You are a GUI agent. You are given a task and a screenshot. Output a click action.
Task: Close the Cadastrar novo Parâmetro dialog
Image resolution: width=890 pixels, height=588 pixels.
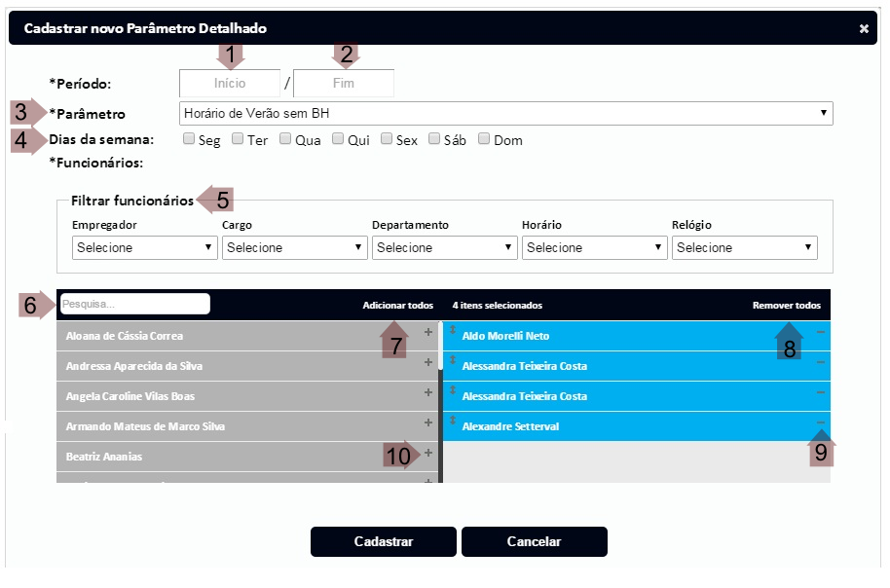pyautogui.click(x=864, y=29)
